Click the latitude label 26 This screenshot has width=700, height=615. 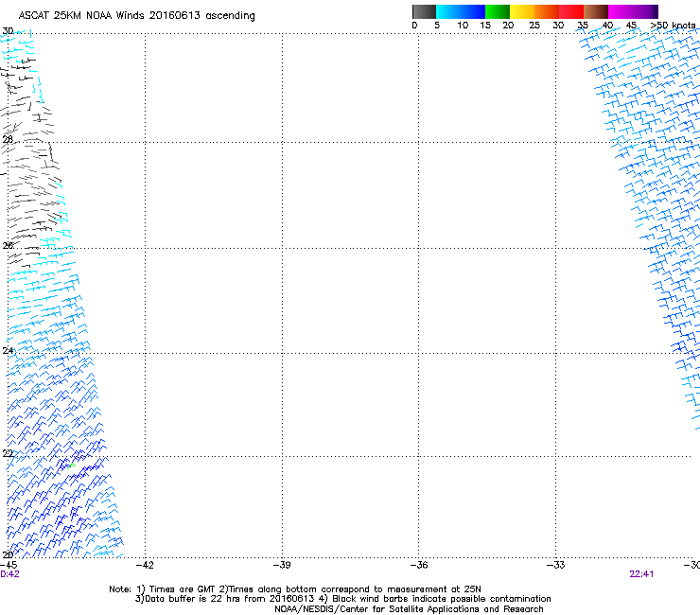pyautogui.click(x=8, y=246)
